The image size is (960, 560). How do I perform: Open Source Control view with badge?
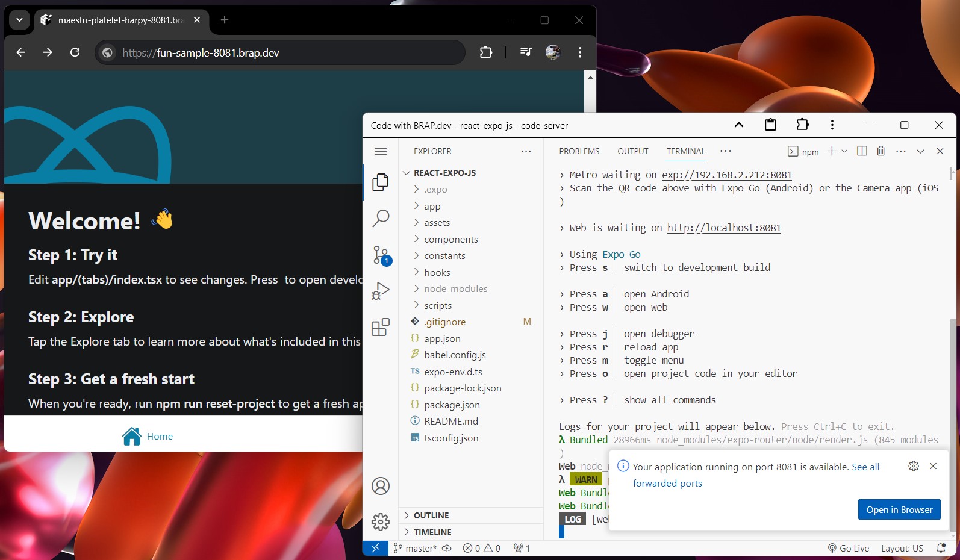(x=381, y=255)
